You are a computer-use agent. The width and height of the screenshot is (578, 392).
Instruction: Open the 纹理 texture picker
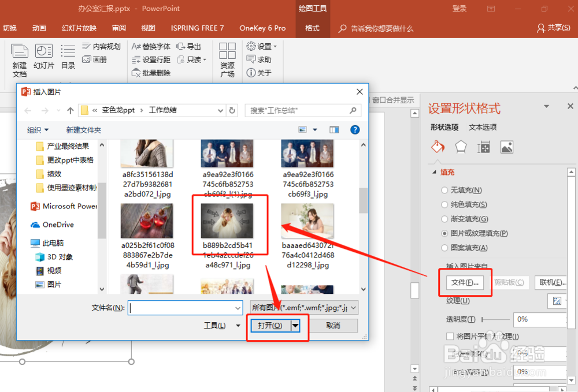tap(557, 301)
